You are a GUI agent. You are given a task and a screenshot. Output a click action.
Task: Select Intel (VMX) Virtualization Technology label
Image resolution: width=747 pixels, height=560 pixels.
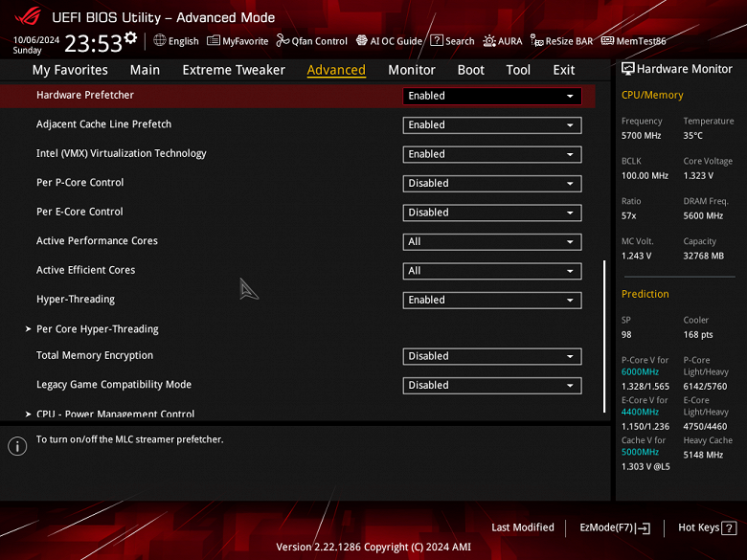pyautogui.click(x=122, y=154)
